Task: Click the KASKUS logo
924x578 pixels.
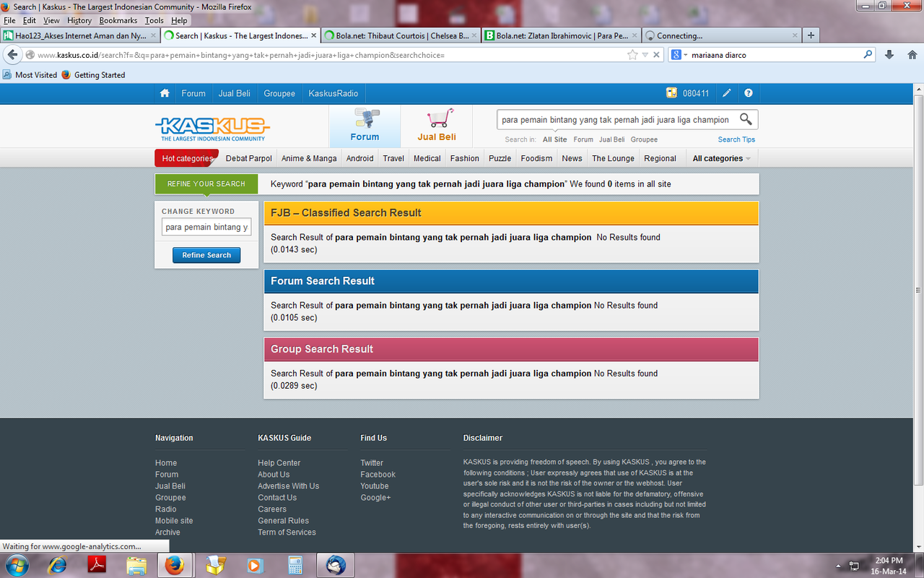Action: point(212,129)
